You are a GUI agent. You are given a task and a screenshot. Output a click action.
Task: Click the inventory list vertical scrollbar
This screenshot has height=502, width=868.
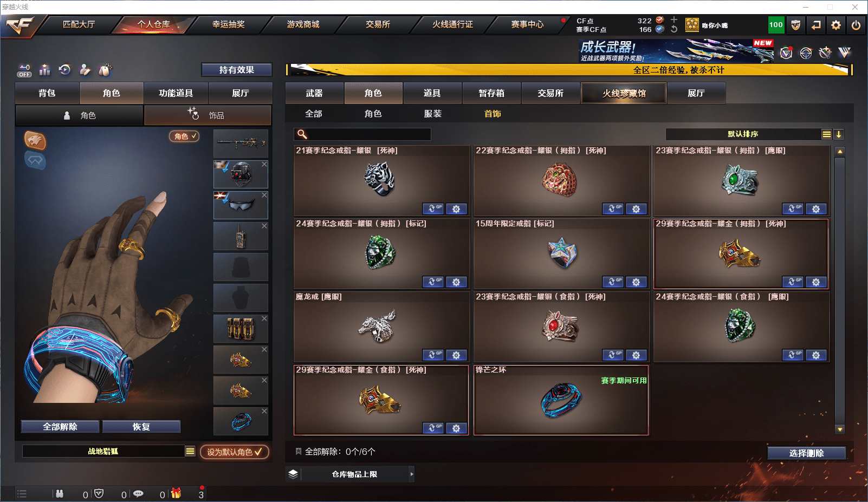[x=840, y=290]
